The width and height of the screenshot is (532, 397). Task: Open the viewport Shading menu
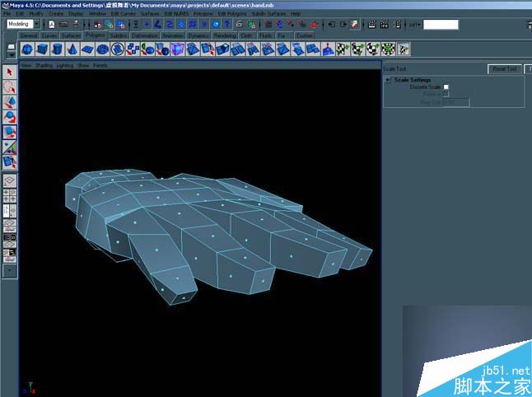point(44,65)
